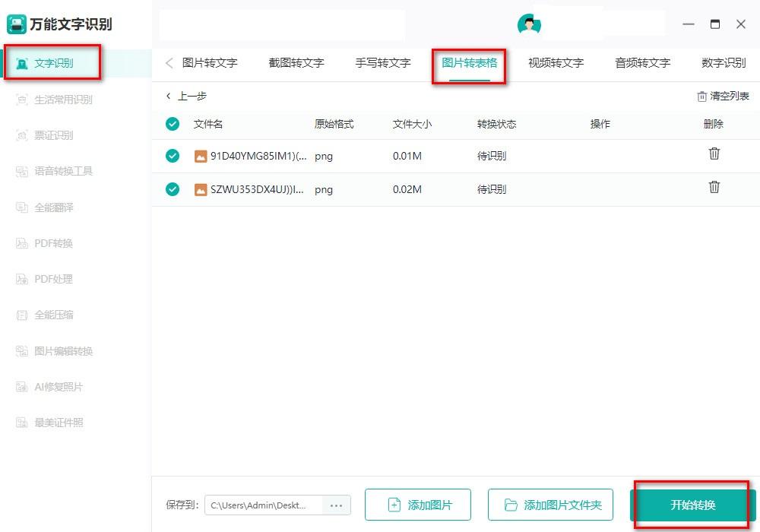
Task: Delete the 91D40YMG85IM1 file with its trash icon
Action: click(x=714, y=154)
